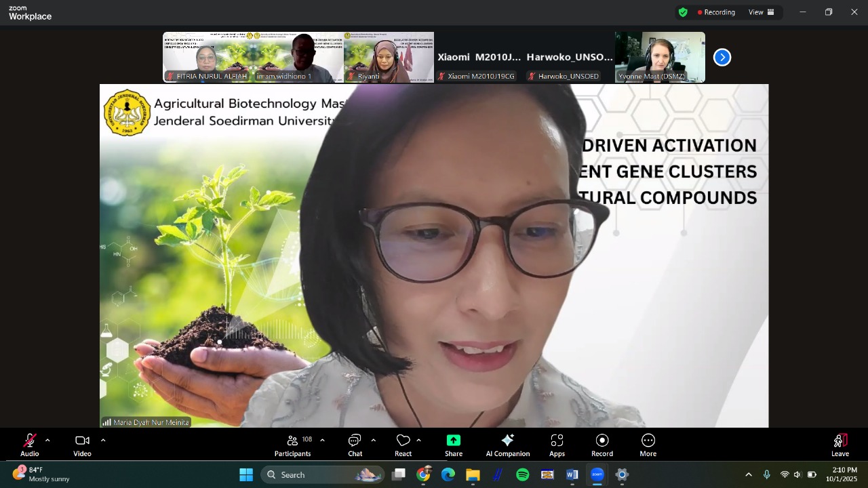Click the Record button
The width and height of the screenshot is (868, 488).
[601, 445]
